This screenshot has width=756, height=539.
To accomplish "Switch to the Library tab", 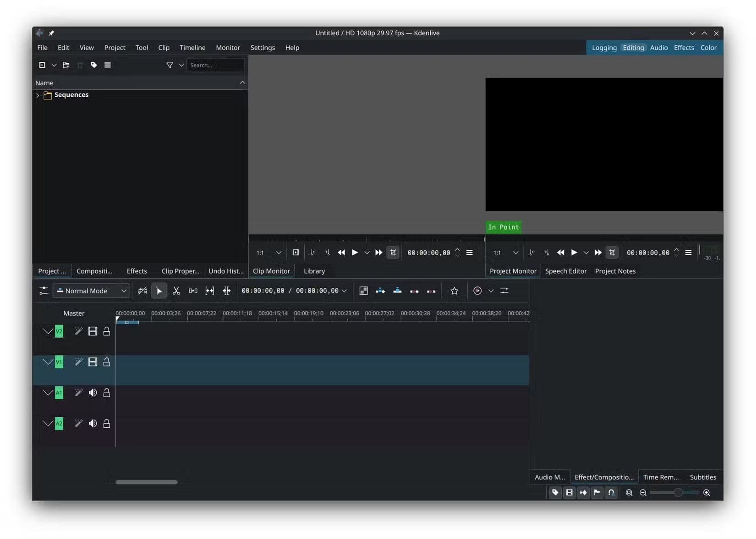I will coord(314,271).
